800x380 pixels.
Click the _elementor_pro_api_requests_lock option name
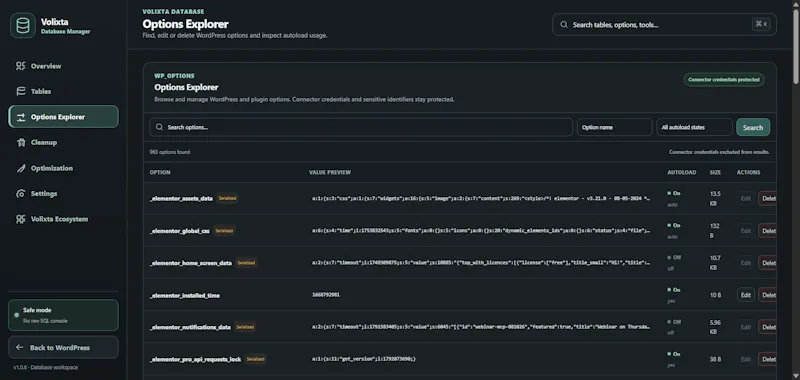(195, 359)
